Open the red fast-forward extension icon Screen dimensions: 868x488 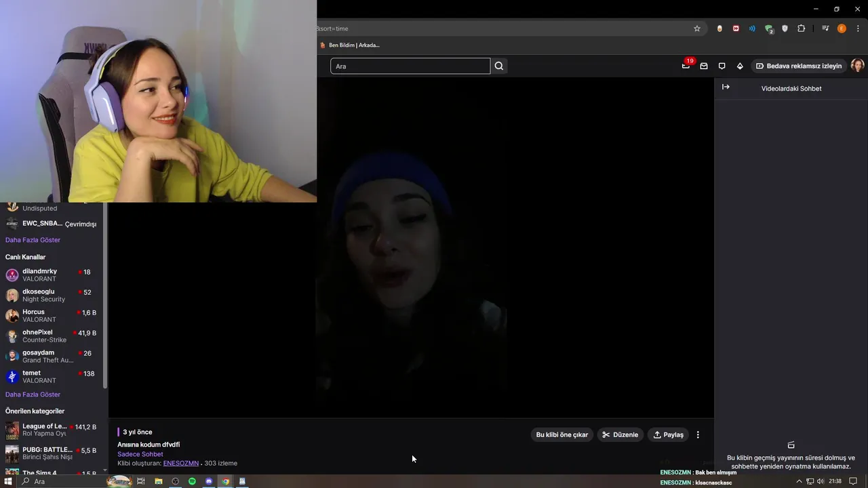coord(736,28)
